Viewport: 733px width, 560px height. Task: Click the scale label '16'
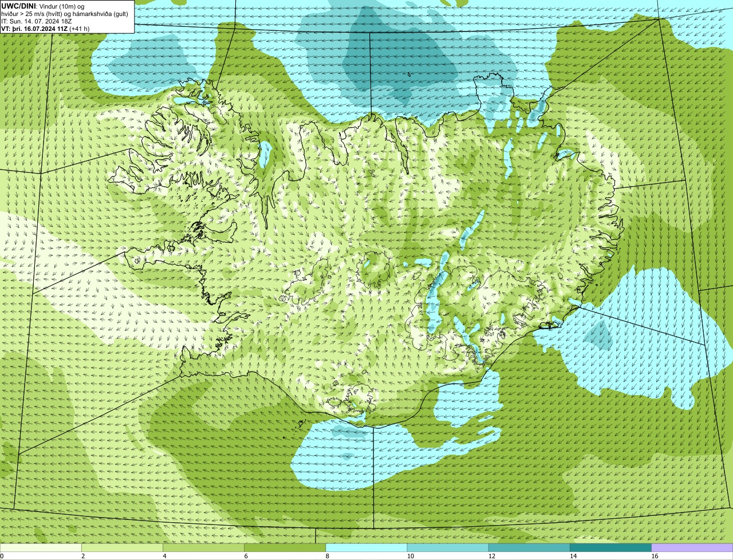pos(655,556)
